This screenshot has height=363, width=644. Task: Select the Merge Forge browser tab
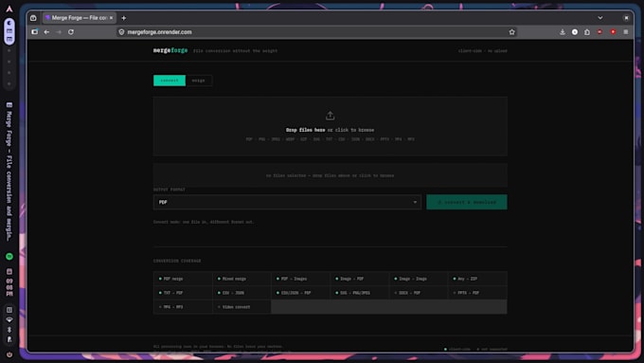[79, 18]
